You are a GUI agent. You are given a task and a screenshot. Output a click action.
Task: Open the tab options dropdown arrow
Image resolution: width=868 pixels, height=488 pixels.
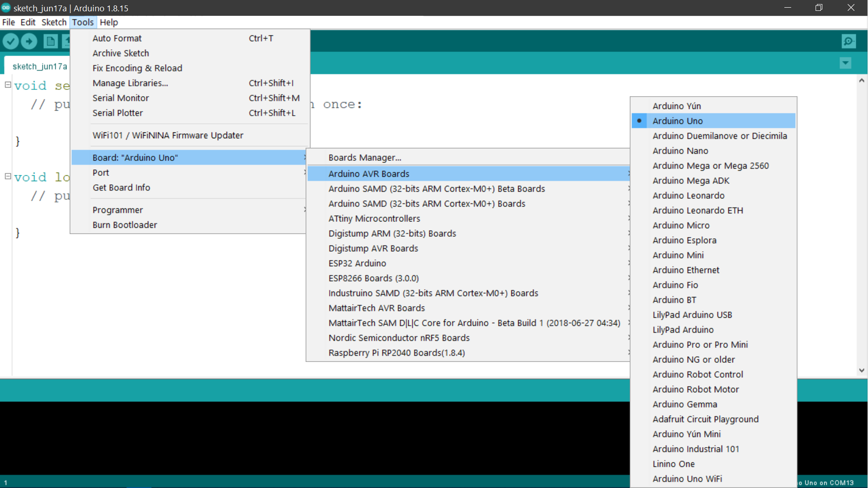[x=845, y=63]
